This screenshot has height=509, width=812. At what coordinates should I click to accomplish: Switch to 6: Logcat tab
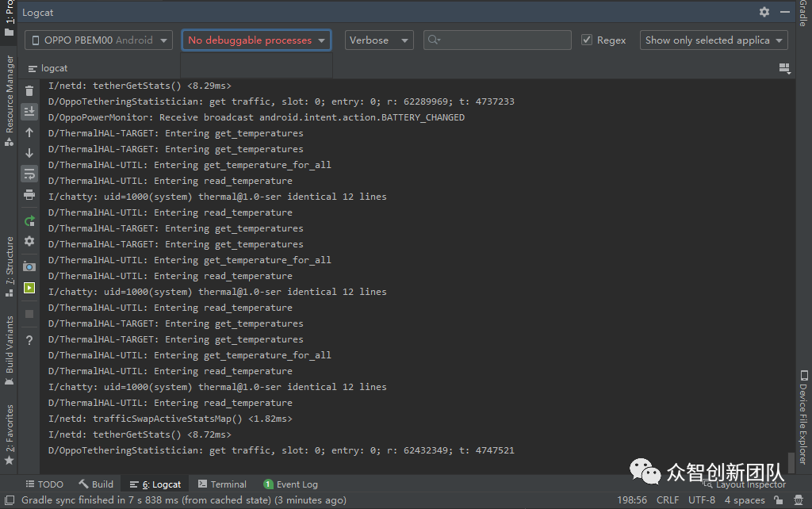pos(155,484)
